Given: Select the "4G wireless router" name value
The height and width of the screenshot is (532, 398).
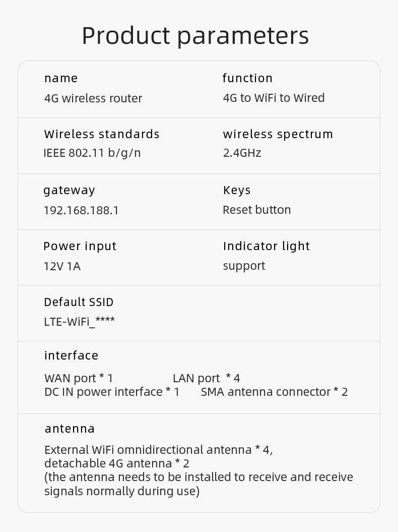Looking at the screenshot, I should (x=93, y=98).
